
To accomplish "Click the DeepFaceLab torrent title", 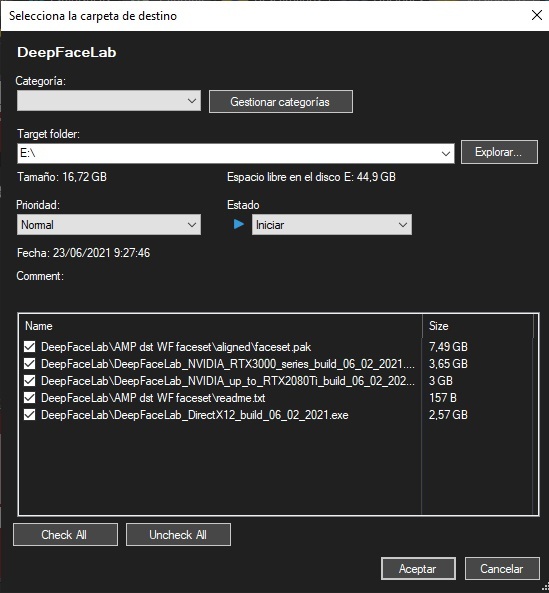I will [67, 52].
